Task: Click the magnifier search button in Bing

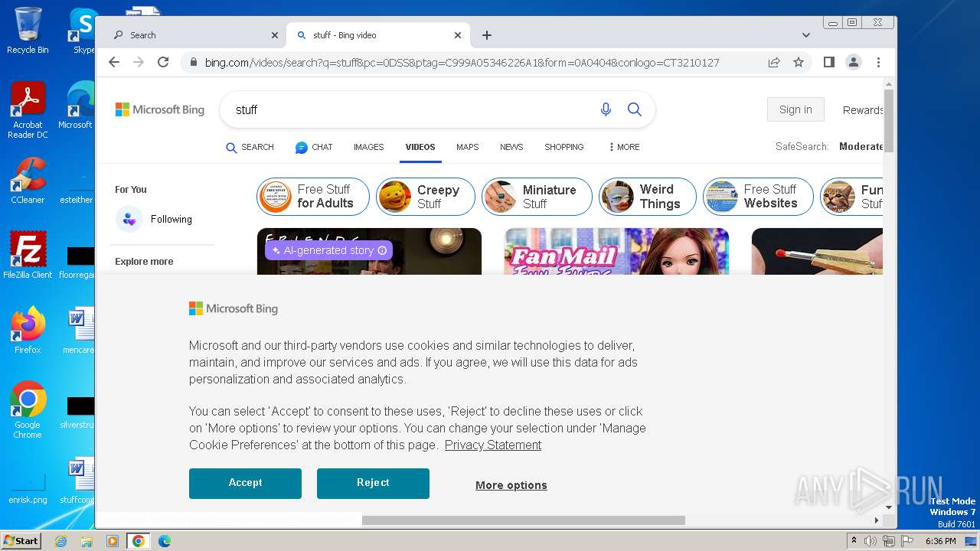Action: [635, 109]
